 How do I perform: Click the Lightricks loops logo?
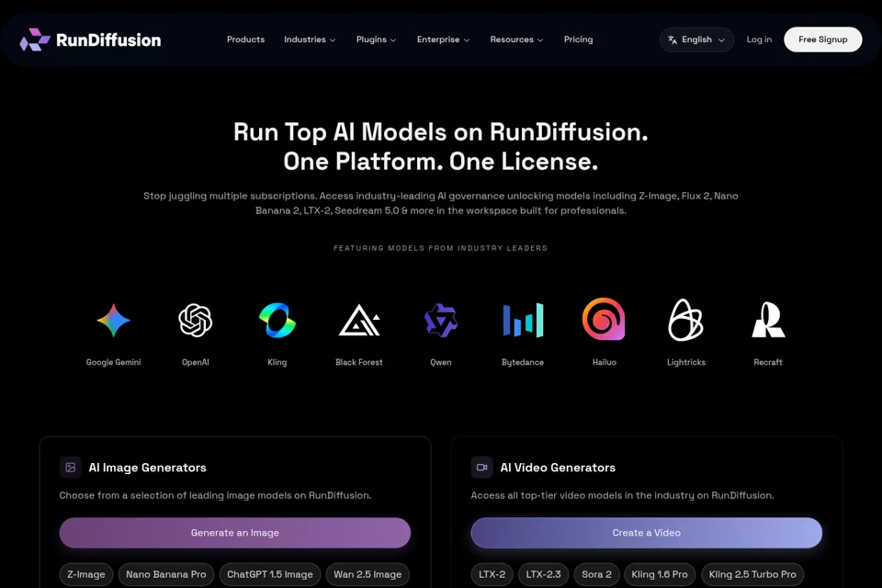(685, 320)
